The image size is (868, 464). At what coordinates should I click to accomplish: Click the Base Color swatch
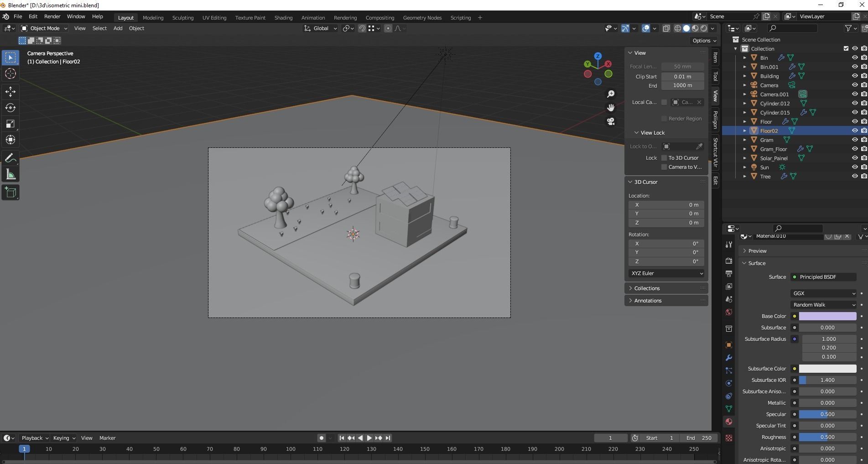827,316
